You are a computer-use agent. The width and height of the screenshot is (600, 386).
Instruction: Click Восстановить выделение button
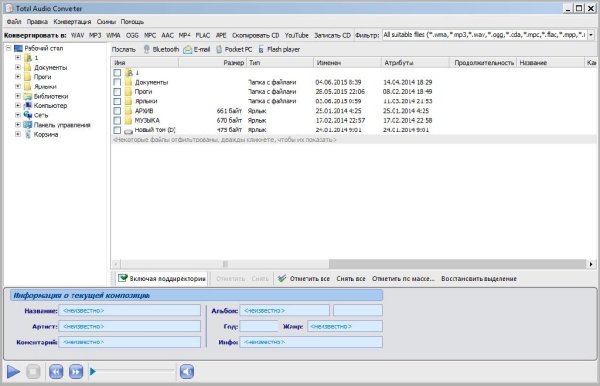[x=479, y=279]
